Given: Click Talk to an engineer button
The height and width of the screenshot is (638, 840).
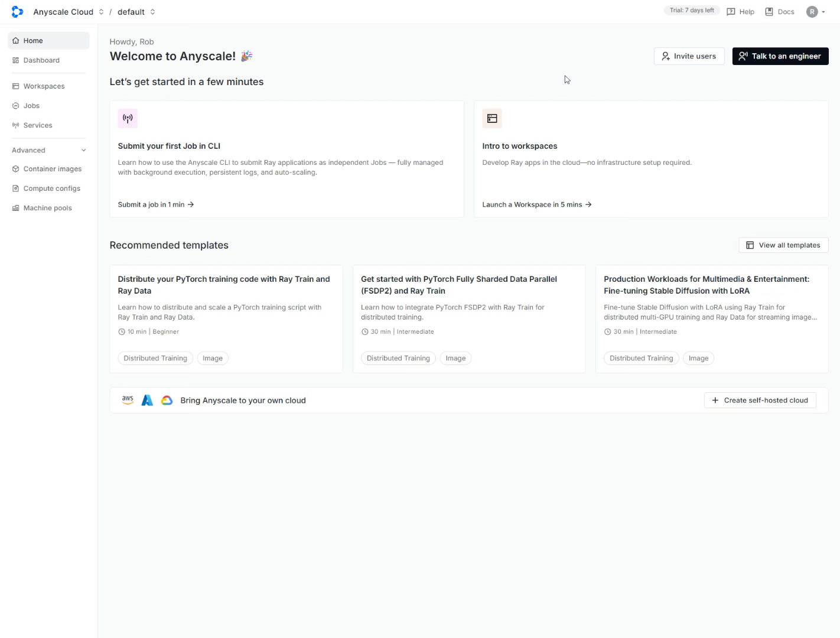Looking at the screenshot, I should click(780, 56).
